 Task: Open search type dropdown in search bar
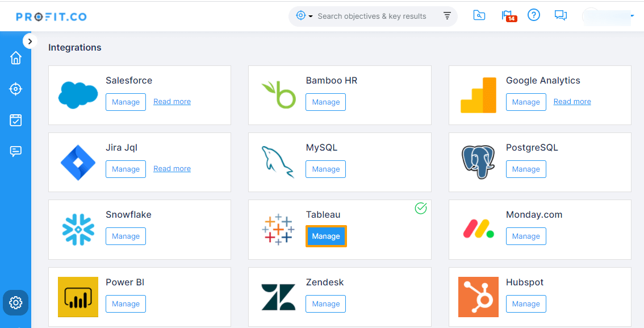coord(304,16)
